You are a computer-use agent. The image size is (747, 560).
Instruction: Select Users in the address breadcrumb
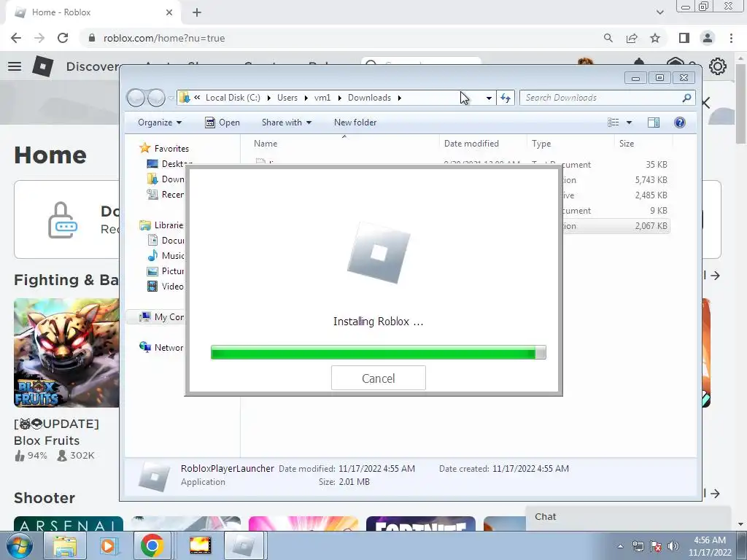[287, 98]
